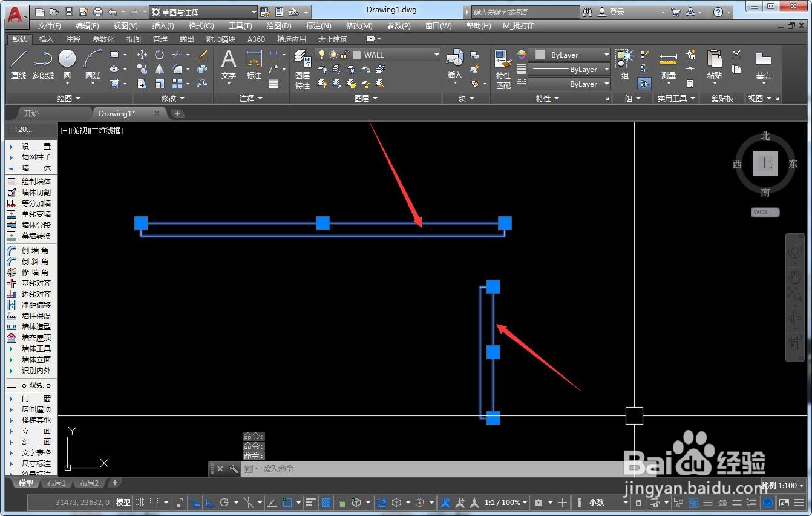Click the Rotate tool in Modify panel
This screenshot has height=516, width=812.
159,55
